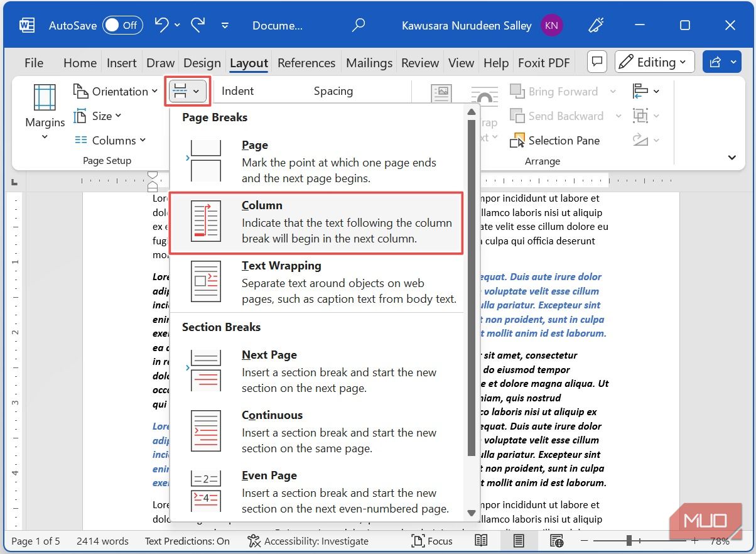Open the Comments pane icon

pos(597,62)
